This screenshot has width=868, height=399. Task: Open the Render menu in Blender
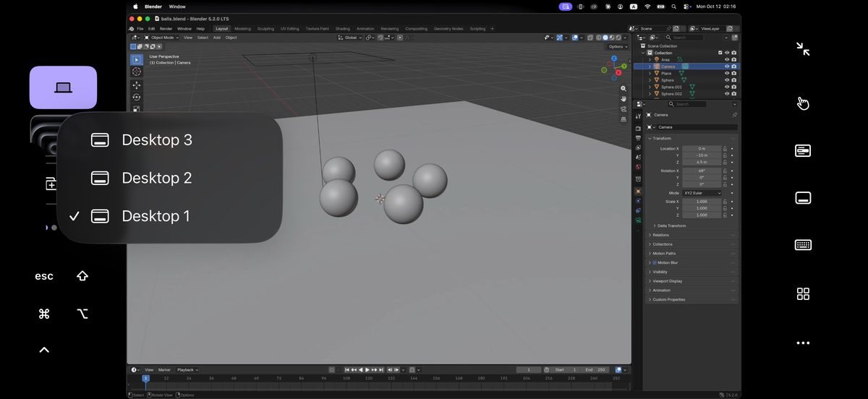point(166,29)
